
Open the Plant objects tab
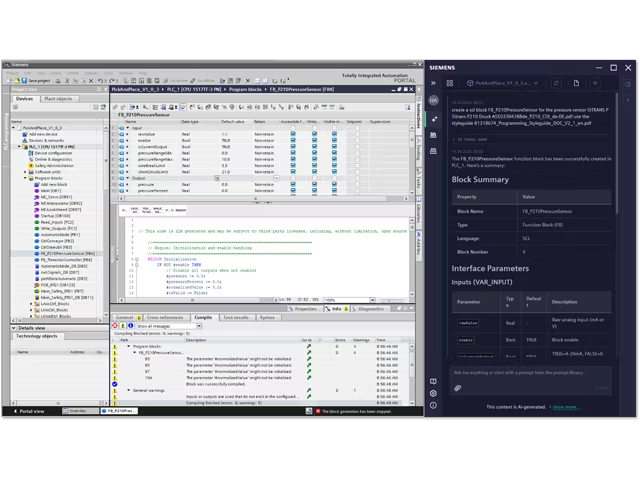pyautogui.click(x=57, y=99)
